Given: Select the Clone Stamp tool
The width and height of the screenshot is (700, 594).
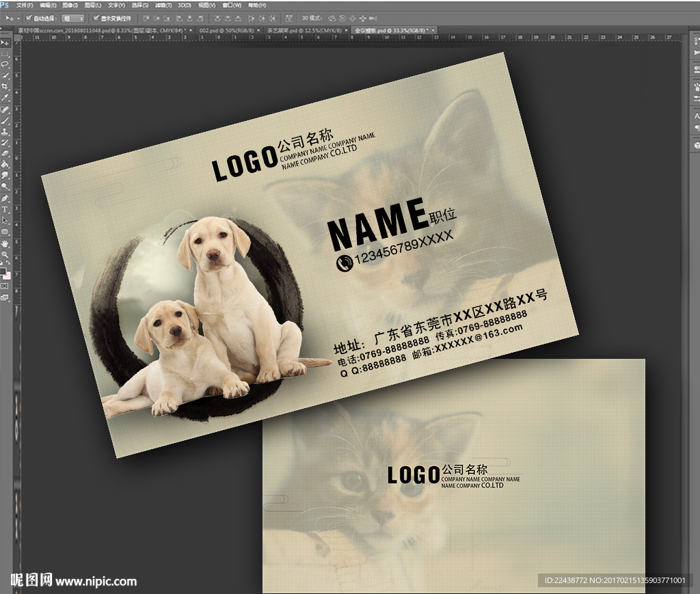Looking at the screenshot, I should [5, 131].
